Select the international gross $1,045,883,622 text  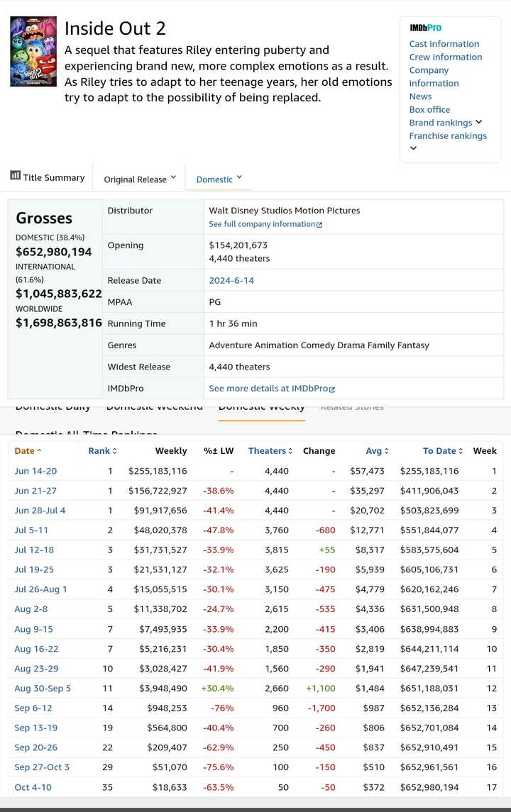pyautogui.click(x=59, y=294)
